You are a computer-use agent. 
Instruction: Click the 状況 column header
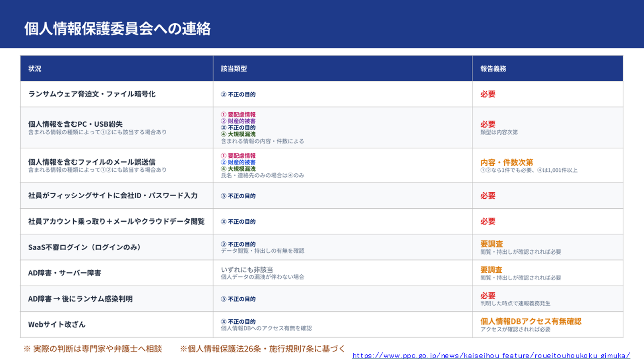click(35, 68)
